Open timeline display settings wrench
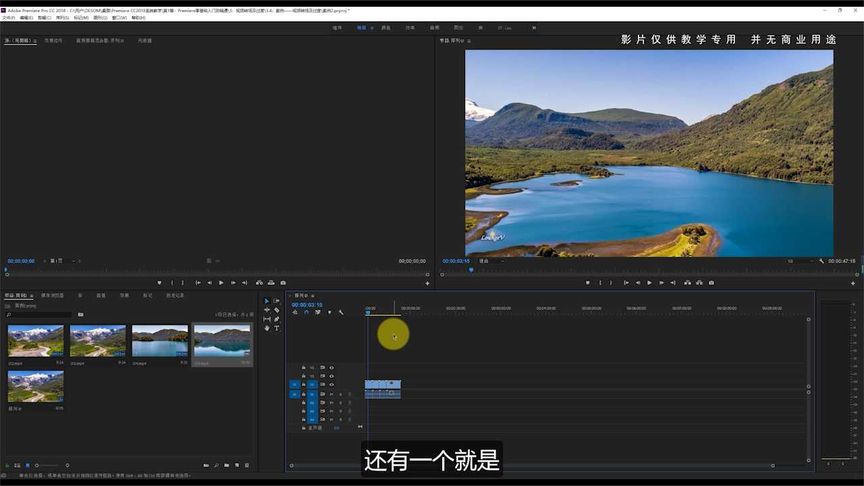Screen dimensions: 864x486 (x=341, y=312)
